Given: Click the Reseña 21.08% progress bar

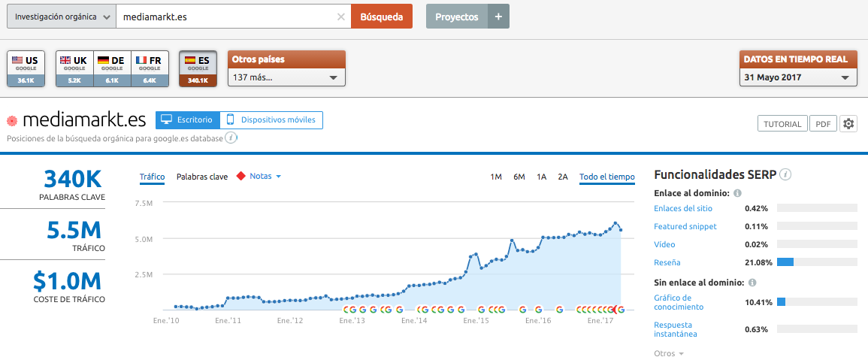Looking at the screenshot, I should (818, 262).
